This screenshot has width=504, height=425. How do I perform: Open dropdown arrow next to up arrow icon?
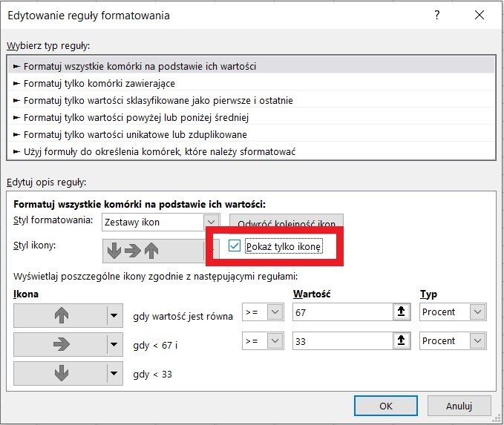(114, 315)
